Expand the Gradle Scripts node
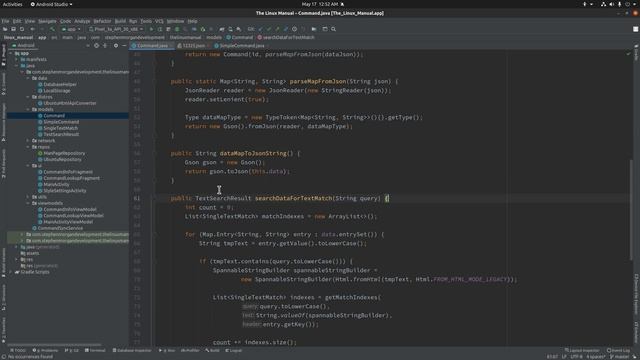This screenshot has width=640, height=360. pos(11,272)
